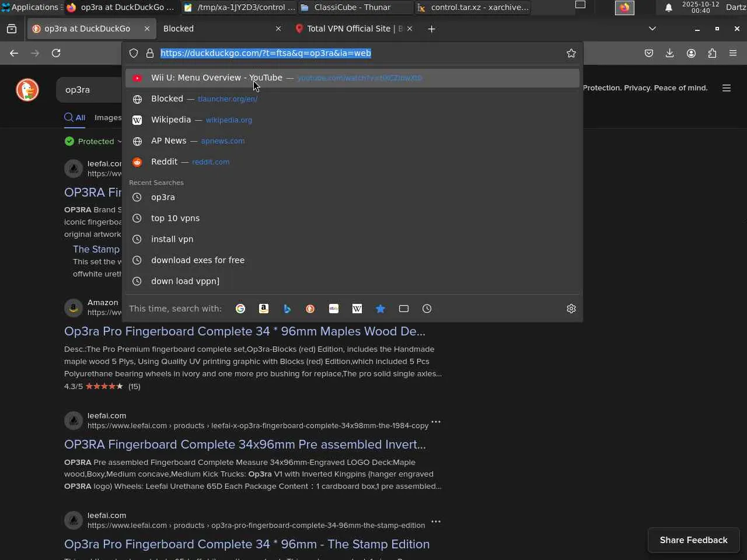747x560 pixels.
Task: Open AP News suggestion
Action: tap(352, 141)
